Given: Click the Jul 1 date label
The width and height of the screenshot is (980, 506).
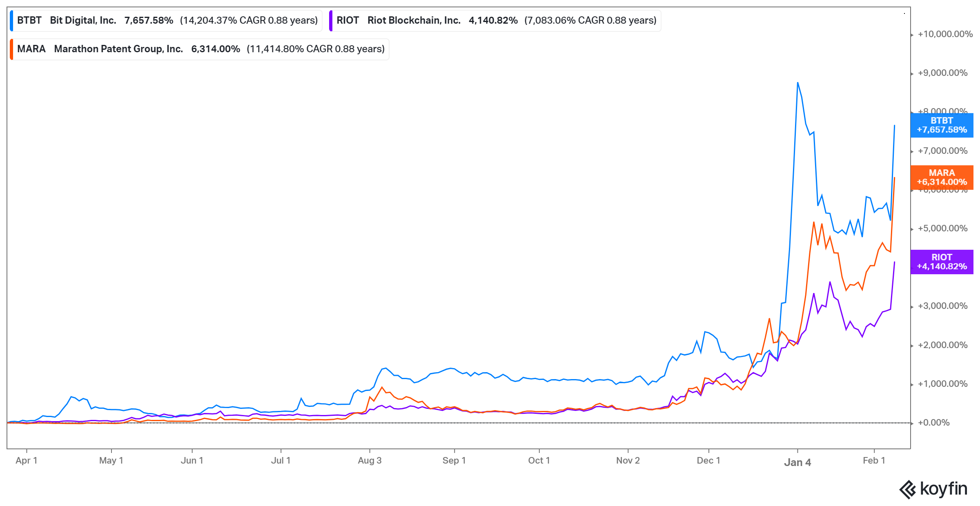Looking at the screenshot, I should [281, 460].
